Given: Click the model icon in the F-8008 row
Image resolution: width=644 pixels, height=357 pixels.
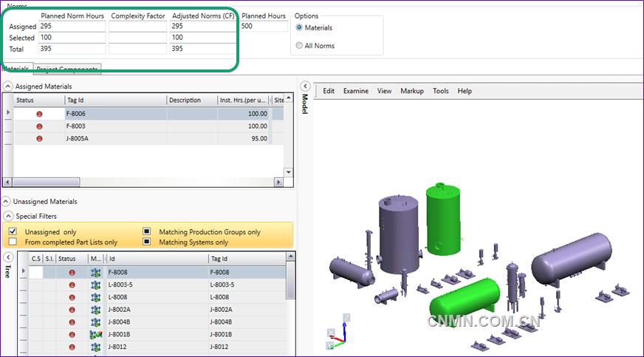Looking at the screenshot, I should (x=95, y=272).
